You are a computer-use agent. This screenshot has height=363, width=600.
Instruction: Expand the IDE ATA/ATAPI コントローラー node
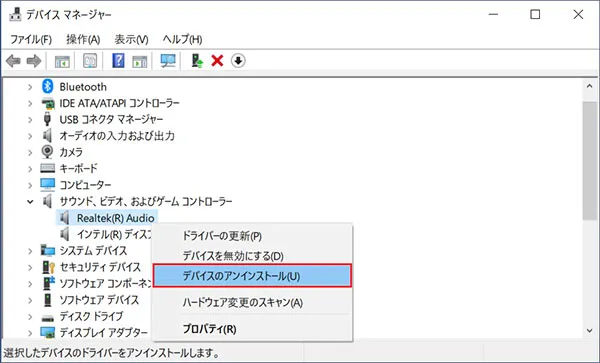click(x=30, y=104)
